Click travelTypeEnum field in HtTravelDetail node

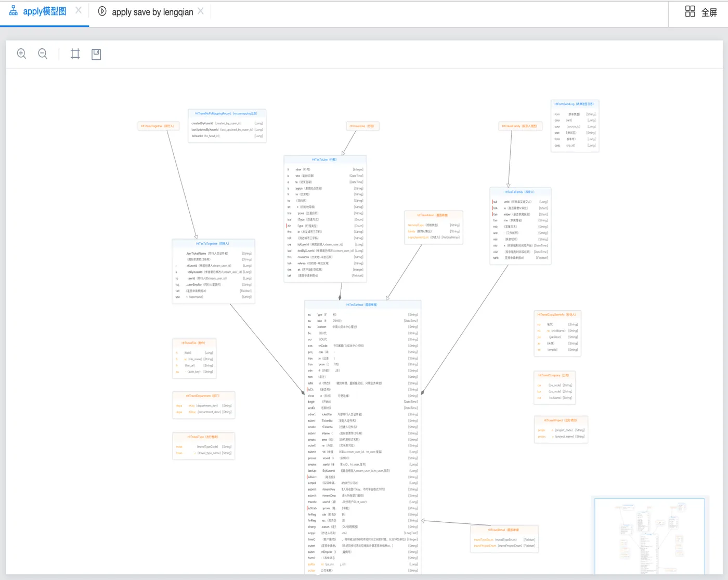pyautogui.click(x=504, y=539)
